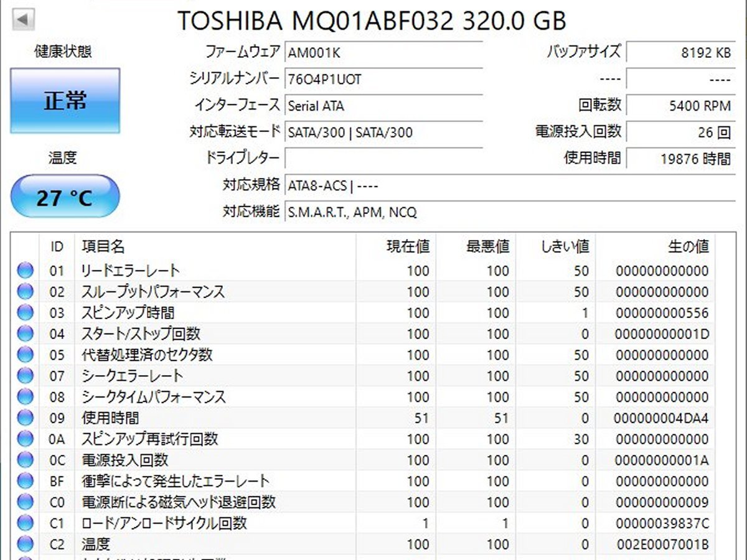Select the スピンアップ時間 row name
The image size is (747, 560).
[x=128, y=313]
